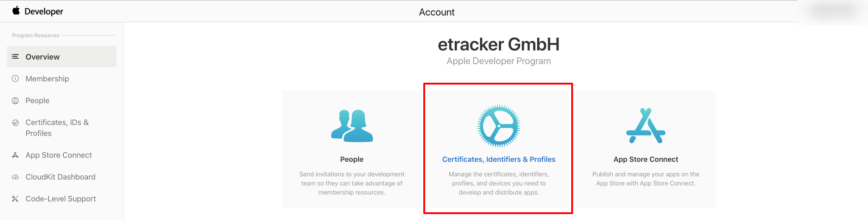This screenshot has height=220, width=868.
Task: Click the App Store Connect sidebar icon
Action: tap(15, 155)
